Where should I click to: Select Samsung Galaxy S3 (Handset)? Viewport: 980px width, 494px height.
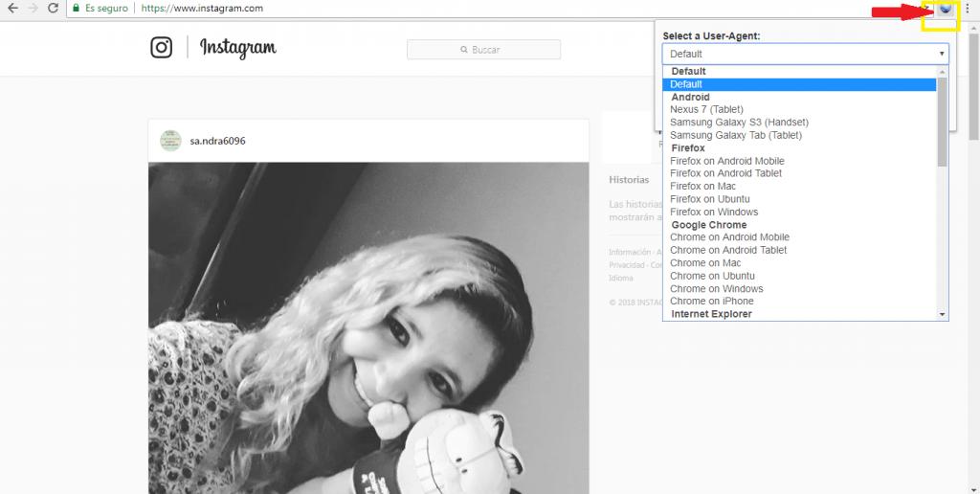click(x=799, y=122)
